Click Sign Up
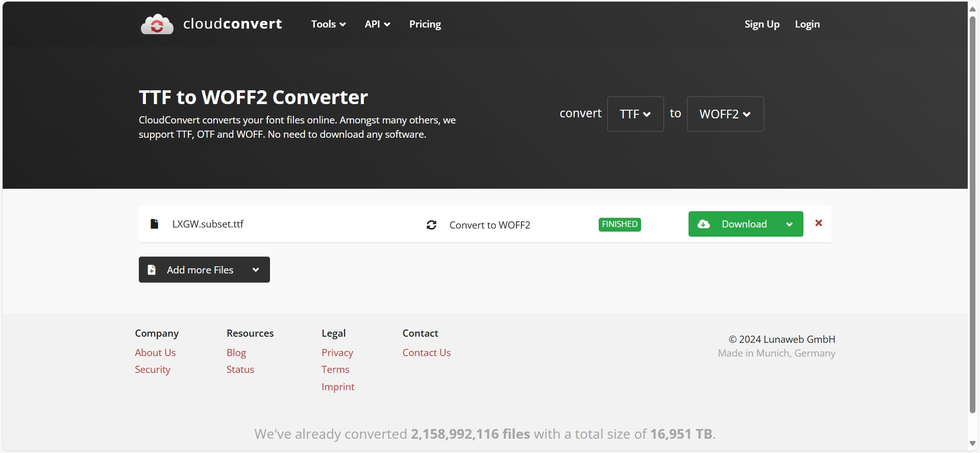Screen dimensions: 980x453 click(762, 24)
